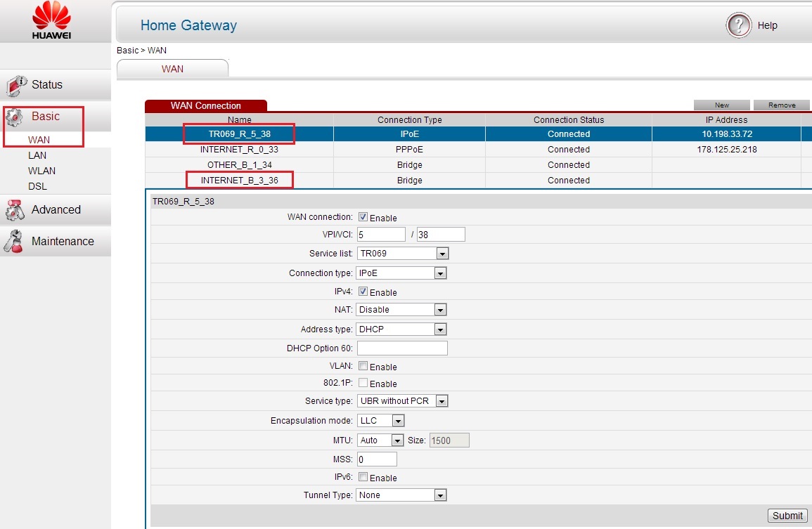Image resolution: width=812 pixels, height=529 pixels.
Task: Enable the VLAN checkbox
Action: [x=363, y=366]
